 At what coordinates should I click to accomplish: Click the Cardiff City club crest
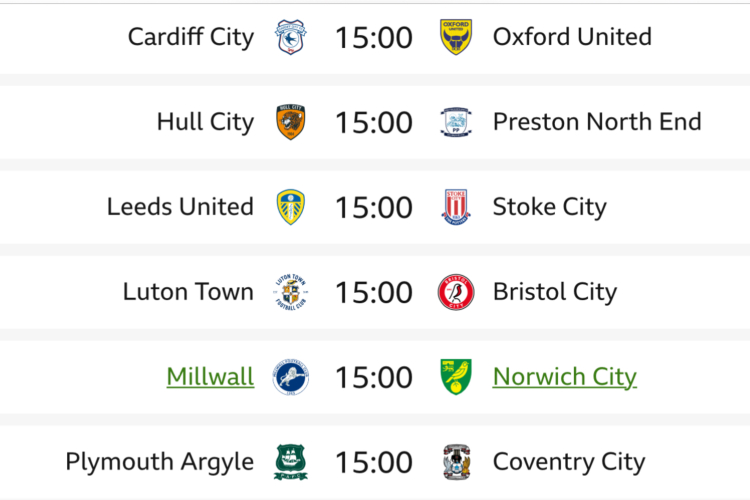[291, 37]
